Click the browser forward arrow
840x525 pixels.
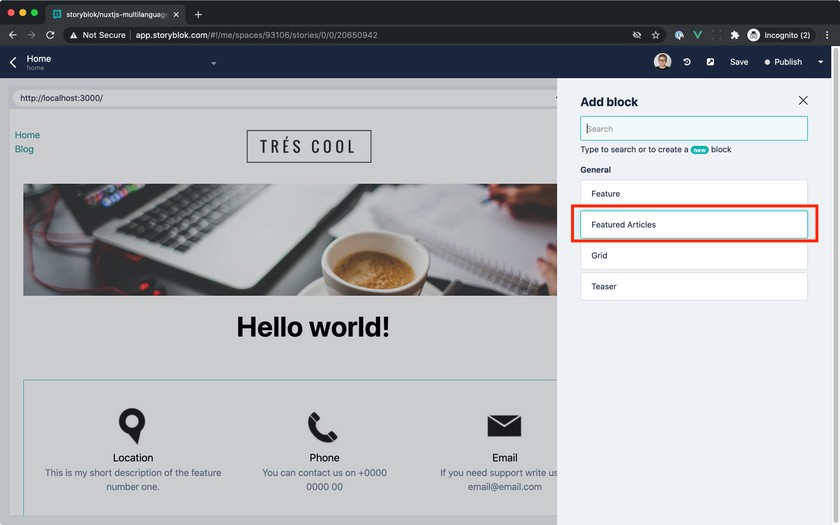click(32, 35)
